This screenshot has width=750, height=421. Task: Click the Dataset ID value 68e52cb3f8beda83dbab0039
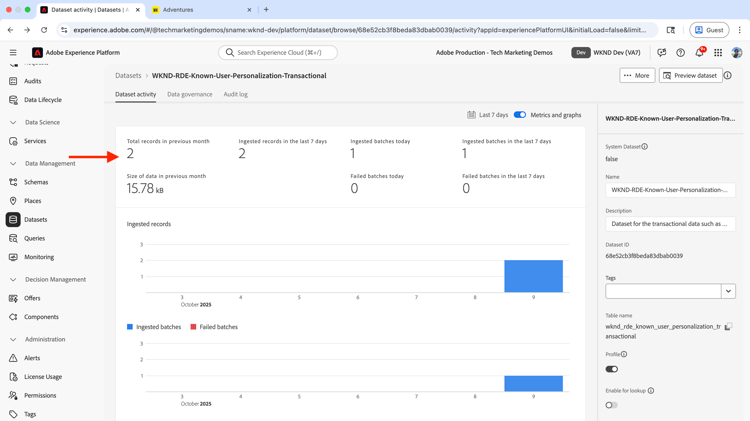pos(644,256)
